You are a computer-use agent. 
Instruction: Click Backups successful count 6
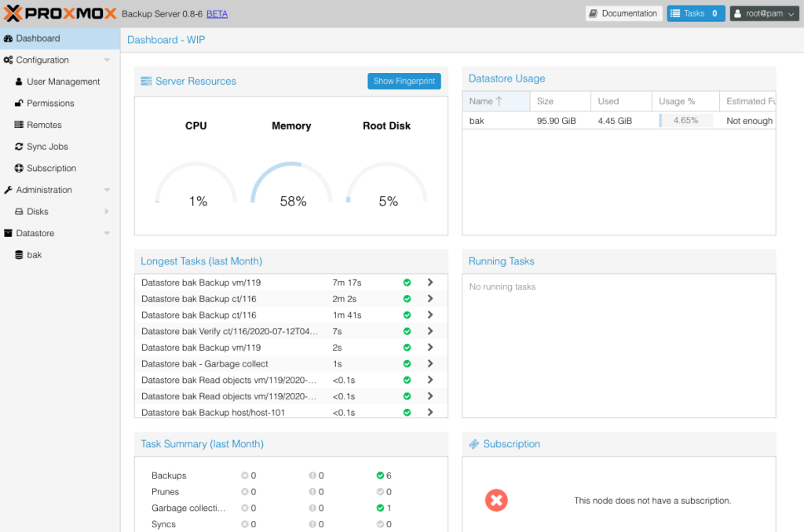pyautogui.click(x=384, y=476)
